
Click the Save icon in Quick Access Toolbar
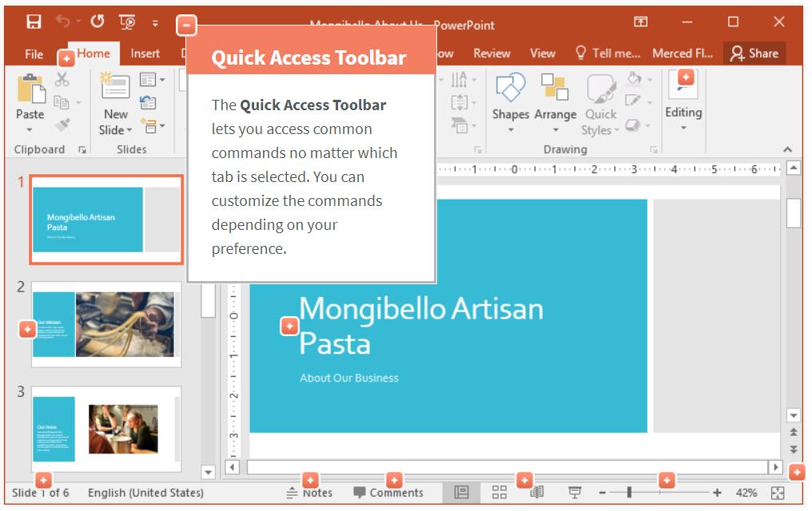click(34, 22)
